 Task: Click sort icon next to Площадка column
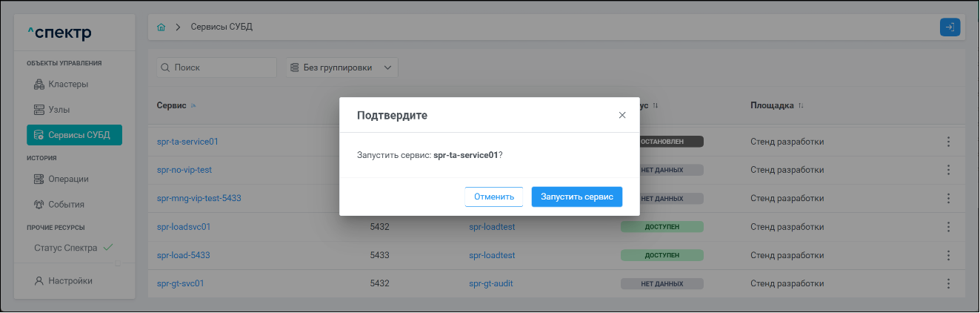801,106
